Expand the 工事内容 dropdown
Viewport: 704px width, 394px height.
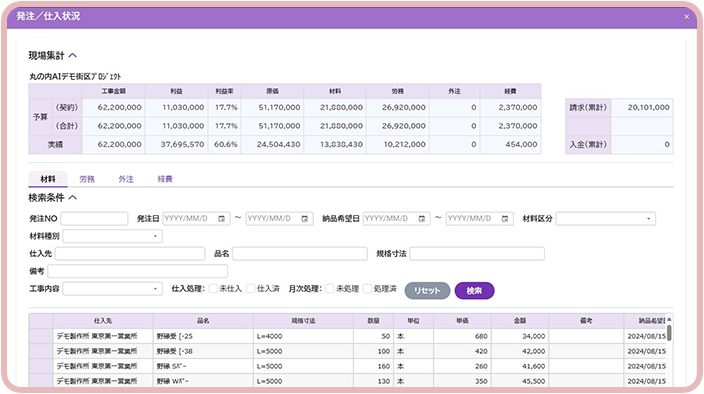tap(113, 289)
